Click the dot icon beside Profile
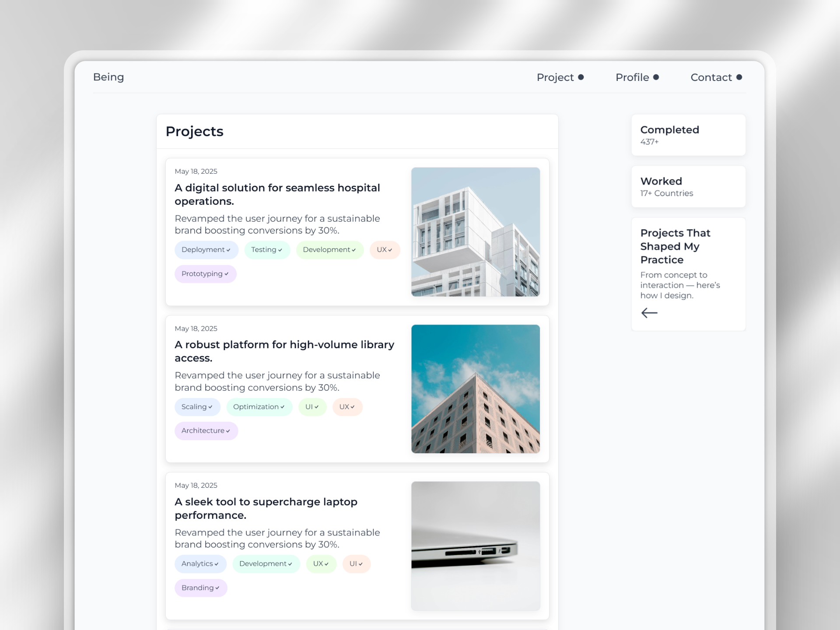This screenshot has height=630, width=840. (656, 77)
